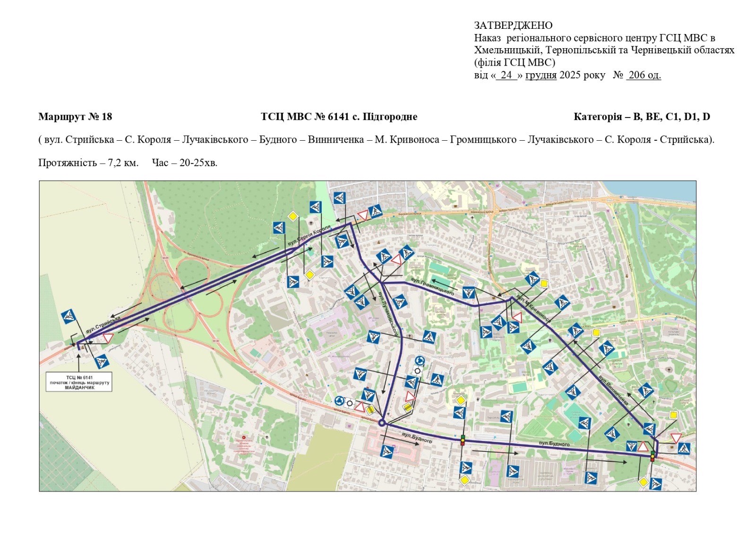756x534 pixels.
Task: Click the ТСЦ № 6141 start/end label box
Action: (80, 382)
